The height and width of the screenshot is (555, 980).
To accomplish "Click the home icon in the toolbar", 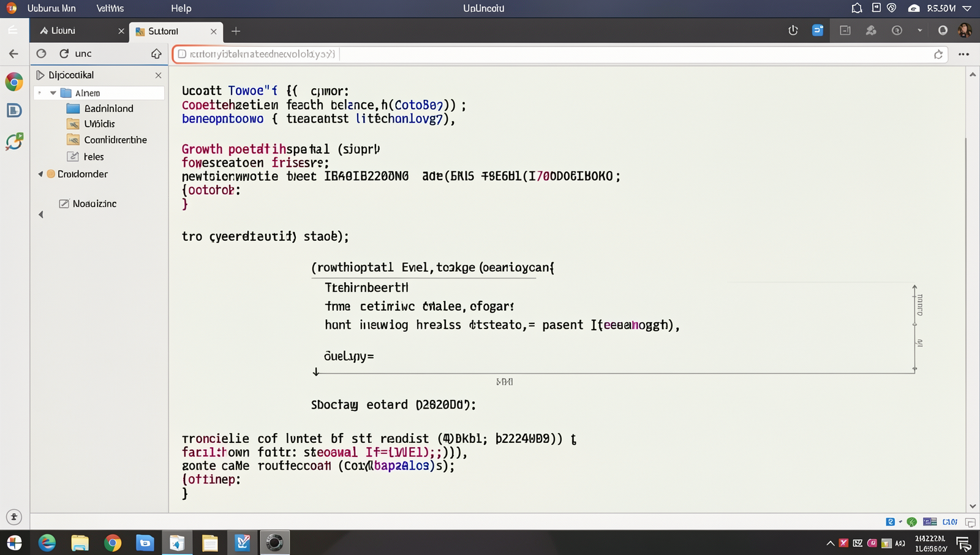I will (x=156, y=54).
